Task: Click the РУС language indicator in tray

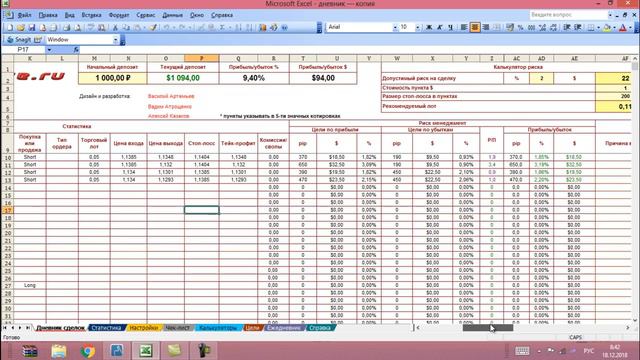Action: (589, 351)
